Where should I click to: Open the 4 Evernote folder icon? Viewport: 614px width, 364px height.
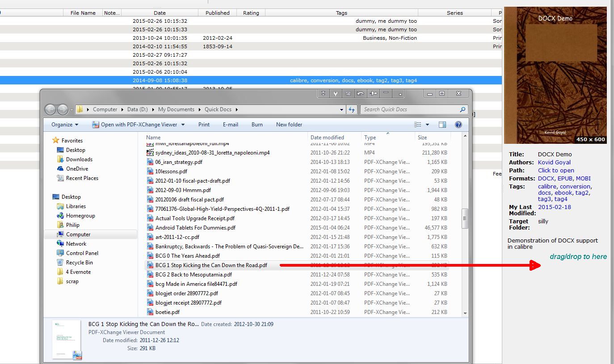point(60,272)
